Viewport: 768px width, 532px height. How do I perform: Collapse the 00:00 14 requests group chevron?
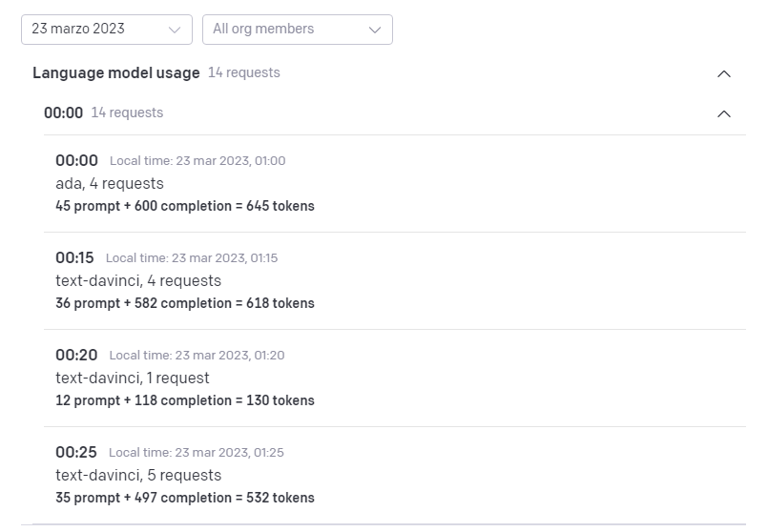point(724,113)
